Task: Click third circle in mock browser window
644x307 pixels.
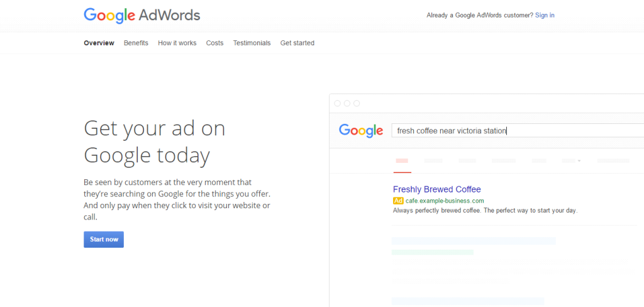Action: tap(357, 103)
